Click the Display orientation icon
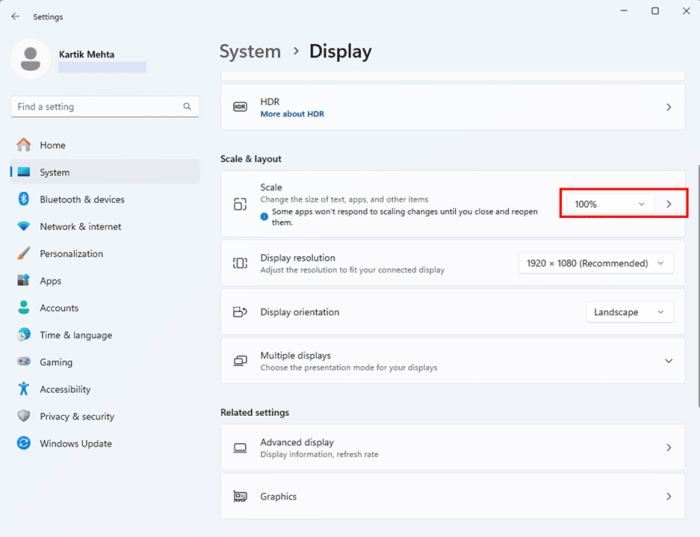700x537 pixels. click(240, 312)
